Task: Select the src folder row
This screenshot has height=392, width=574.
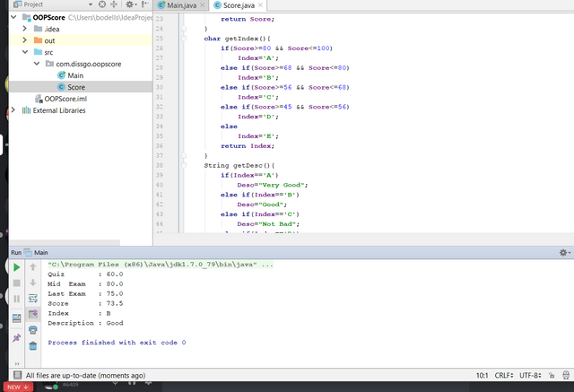Action: click(x=80, y=52)
